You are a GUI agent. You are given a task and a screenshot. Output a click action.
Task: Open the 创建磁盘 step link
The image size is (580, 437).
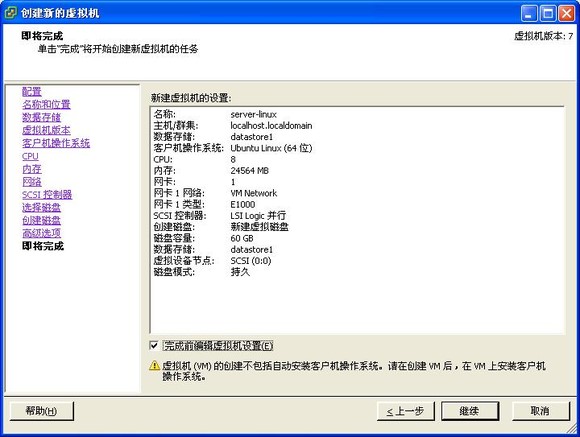point(41,221)
